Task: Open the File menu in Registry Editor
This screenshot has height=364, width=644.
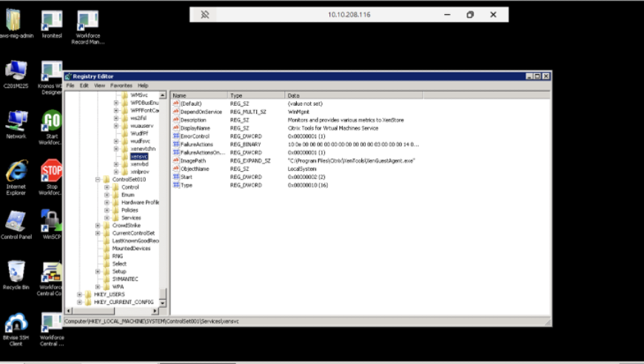Action: [x=70, y=85]
